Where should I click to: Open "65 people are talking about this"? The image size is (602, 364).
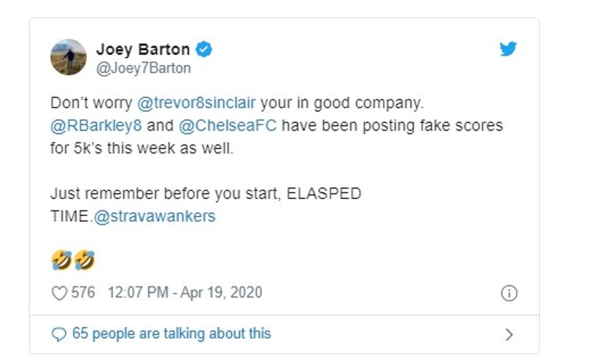(x=171, y=333)
